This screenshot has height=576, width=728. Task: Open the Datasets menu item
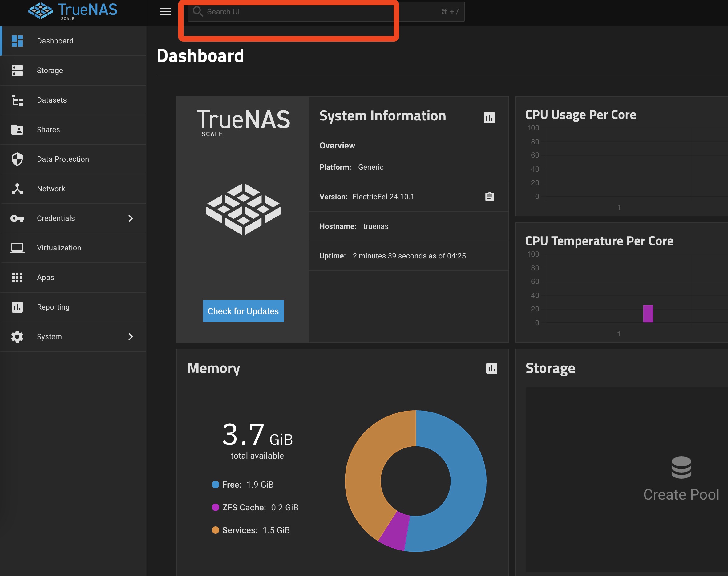click(52, 100)
